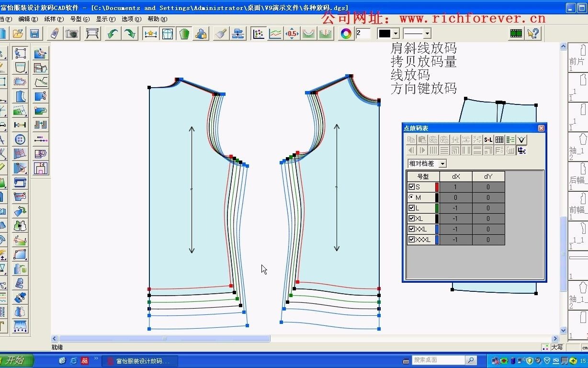Select the color wheel palette icon

[x=346, y=33]
